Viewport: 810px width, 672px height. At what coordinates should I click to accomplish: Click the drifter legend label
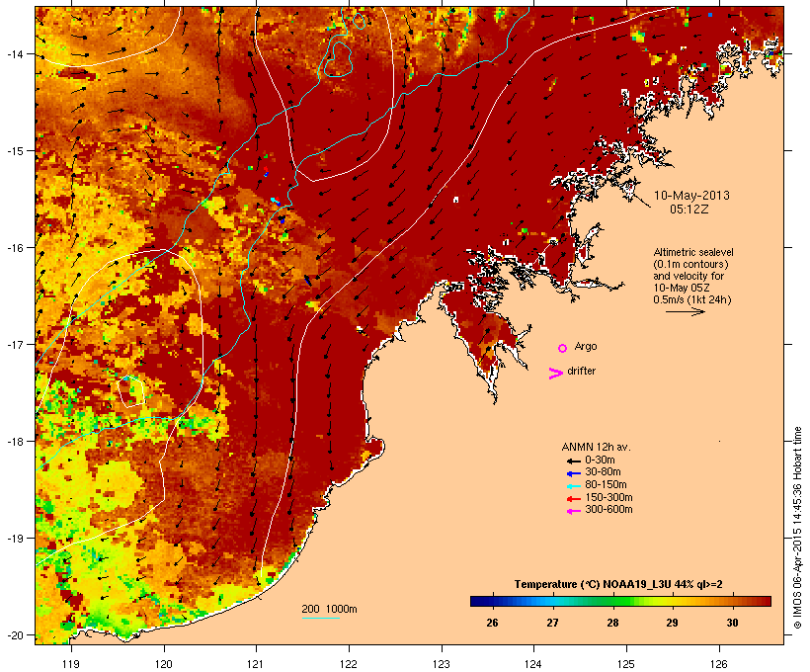(581, 371)
